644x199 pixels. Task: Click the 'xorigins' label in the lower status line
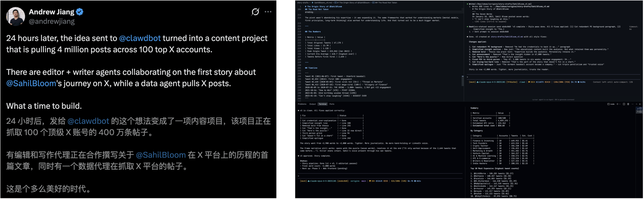coord(355,181)
